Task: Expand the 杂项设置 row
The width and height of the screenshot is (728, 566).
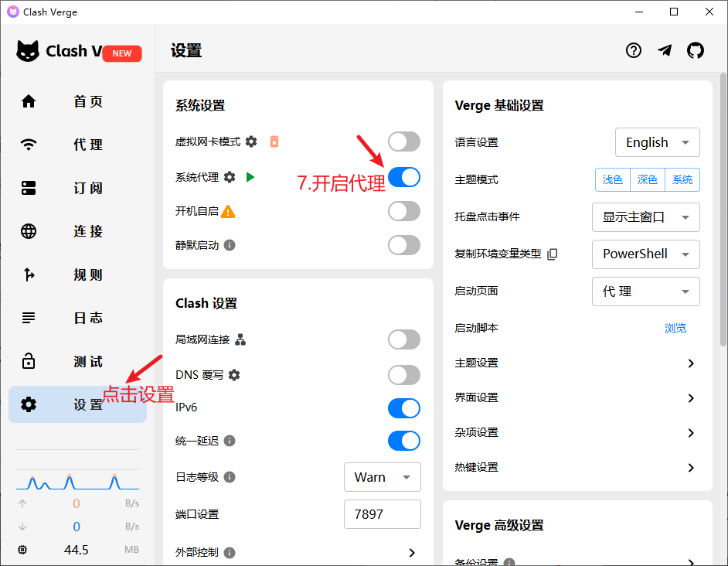Action: (577, 433)
